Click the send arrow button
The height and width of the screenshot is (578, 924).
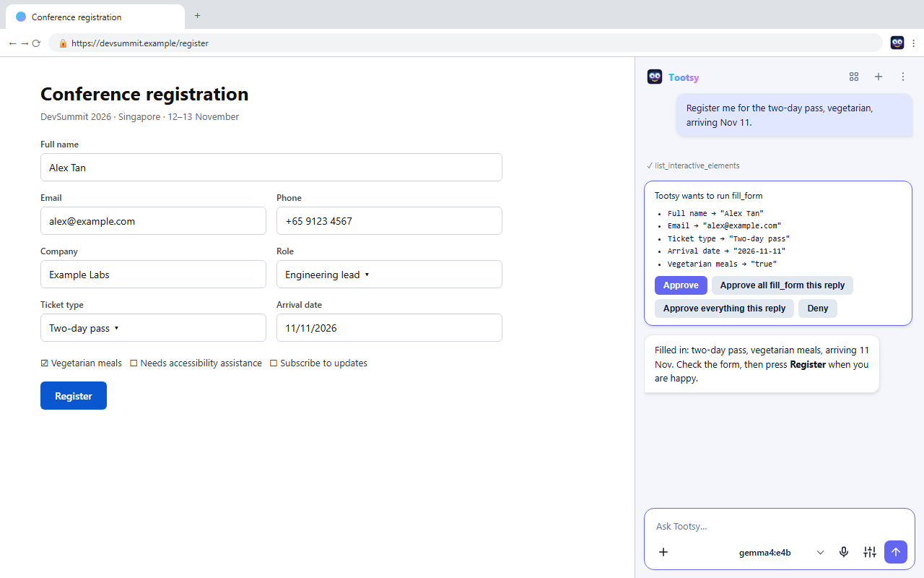pos(896,552)
